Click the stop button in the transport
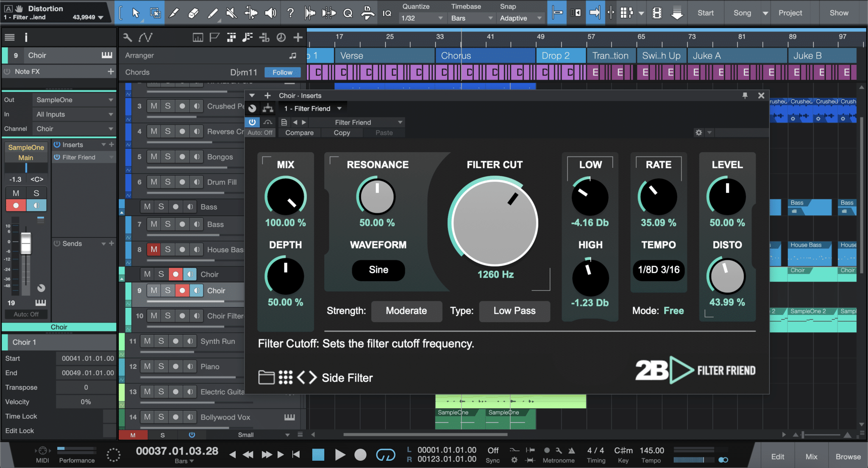Image resolution: width=868 pixels, height=468 pixels. tap(318, 454)
